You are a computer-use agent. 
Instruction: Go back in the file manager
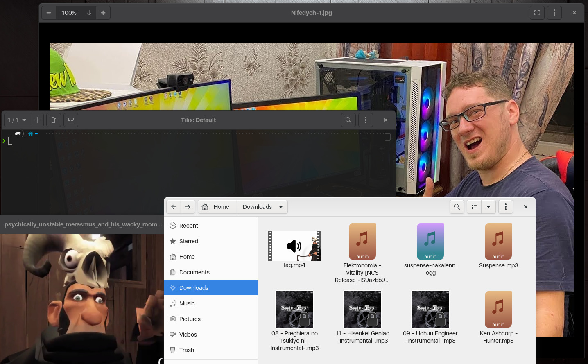coord(174,207)
